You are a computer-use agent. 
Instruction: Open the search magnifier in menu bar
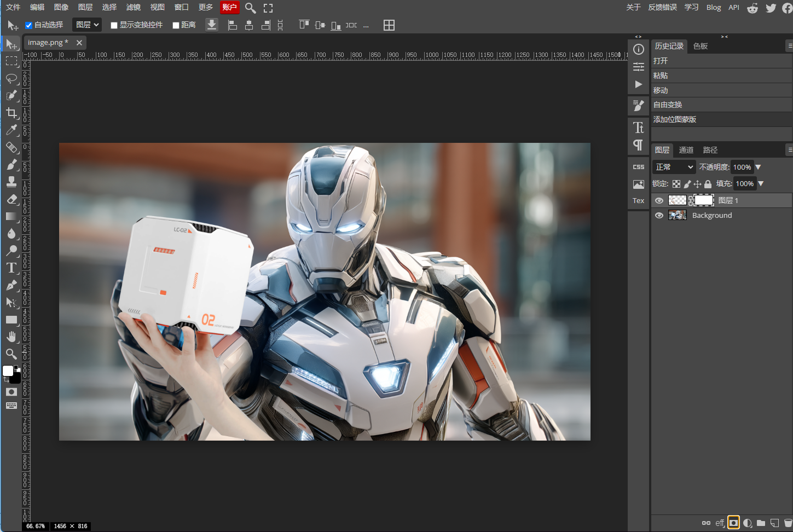[x=250, y=8]
